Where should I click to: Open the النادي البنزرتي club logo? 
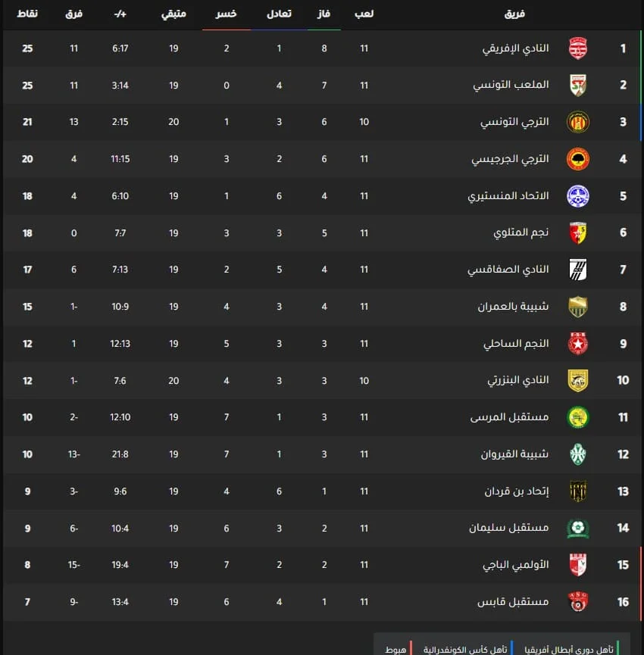coord(578,380)
